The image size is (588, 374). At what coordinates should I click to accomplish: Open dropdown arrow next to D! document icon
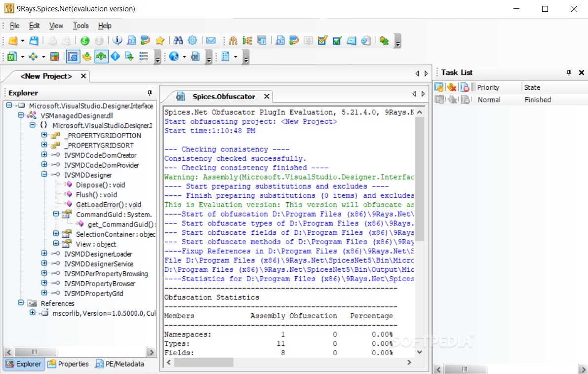23,57
